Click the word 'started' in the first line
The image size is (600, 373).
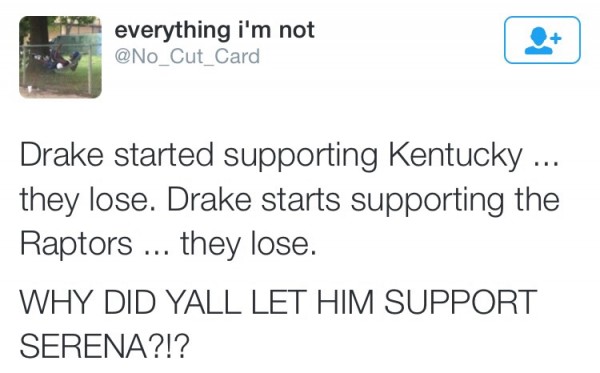tap(164, 155)
